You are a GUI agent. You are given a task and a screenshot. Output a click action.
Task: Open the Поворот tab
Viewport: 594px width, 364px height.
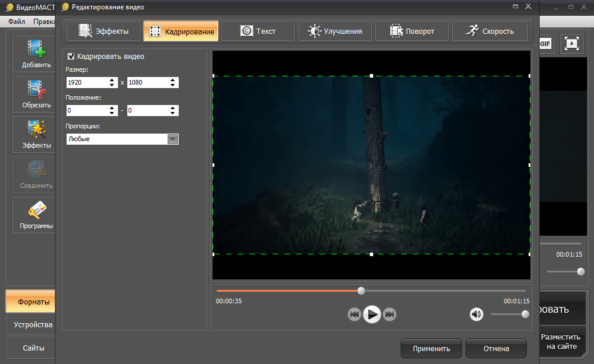click(412, 31)
